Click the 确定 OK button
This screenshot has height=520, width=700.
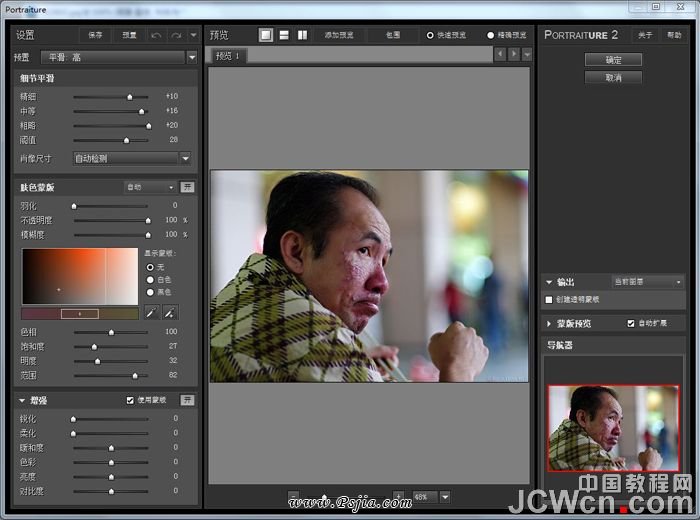click(613, 60)
